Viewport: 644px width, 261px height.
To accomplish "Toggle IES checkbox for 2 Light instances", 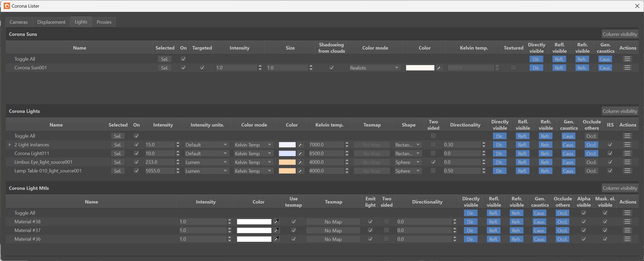I will [x=610, y=144].
